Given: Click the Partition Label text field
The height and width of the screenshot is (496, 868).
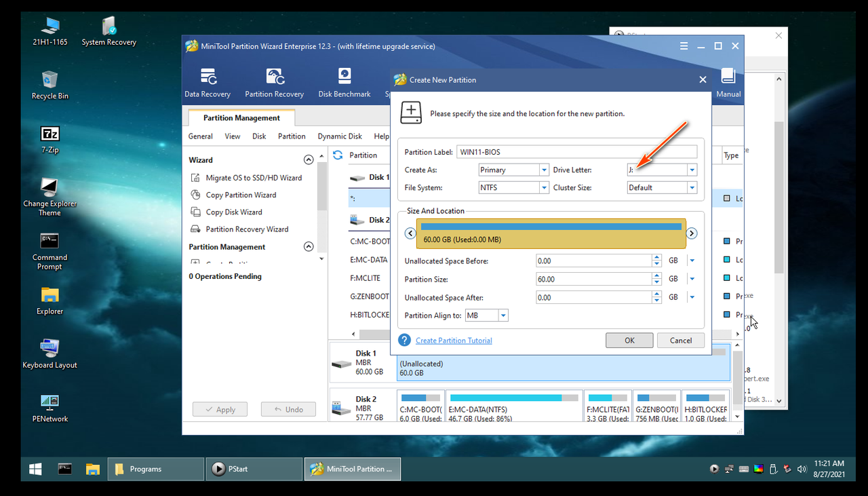Looking at the screenshot, I should tap(577, 152).
